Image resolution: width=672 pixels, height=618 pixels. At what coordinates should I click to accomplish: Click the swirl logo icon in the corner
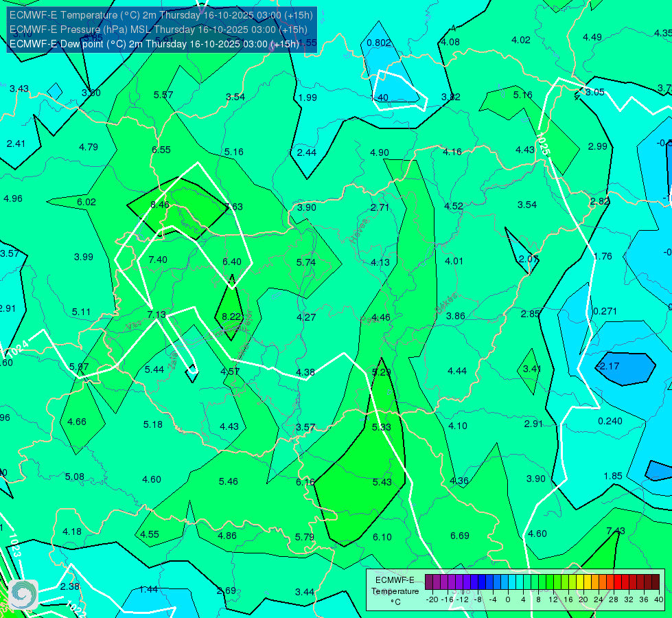[23, 595]
